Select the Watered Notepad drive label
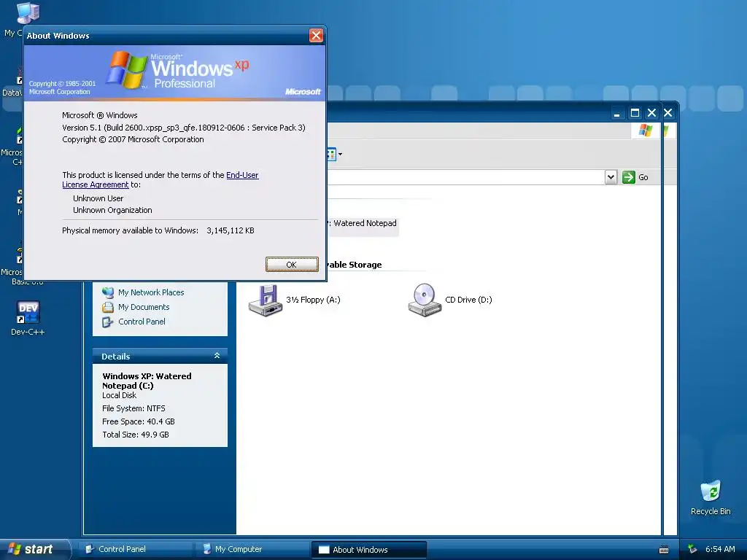 click(363, 223)
